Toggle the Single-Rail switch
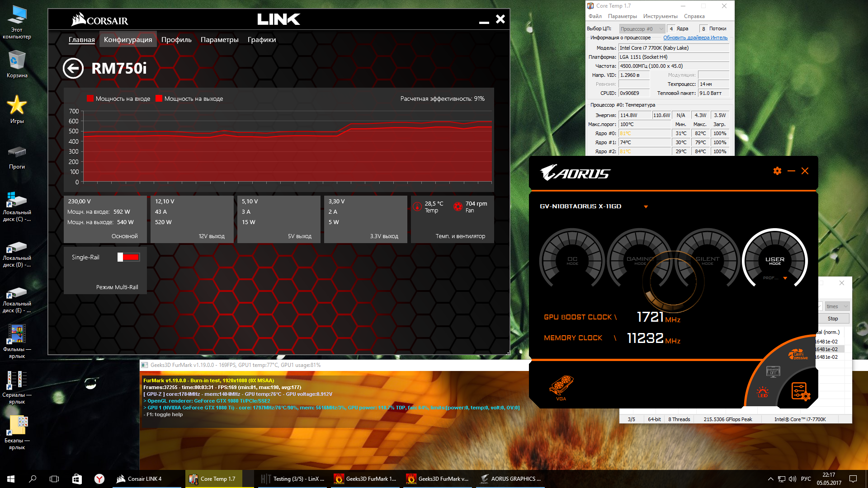 (129, 257)
